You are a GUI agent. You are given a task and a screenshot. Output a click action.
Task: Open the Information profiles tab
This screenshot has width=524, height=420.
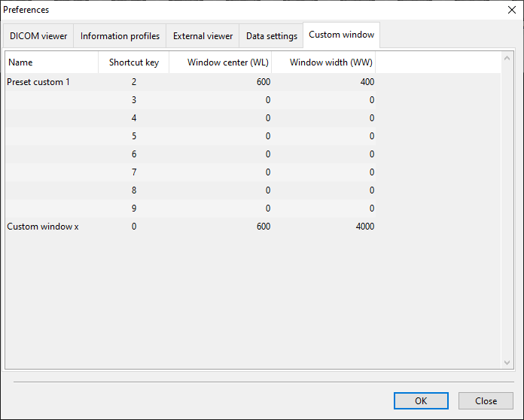(x=120, y=35)
